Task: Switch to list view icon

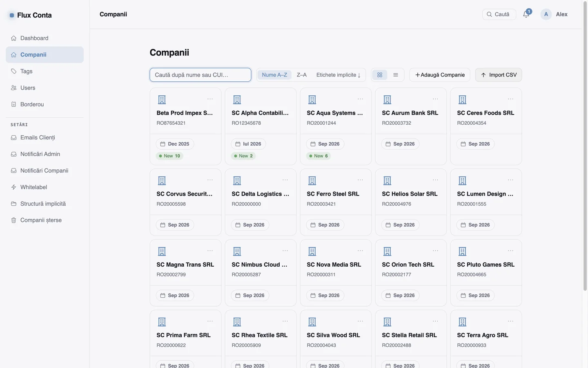Action: [396, 75]
